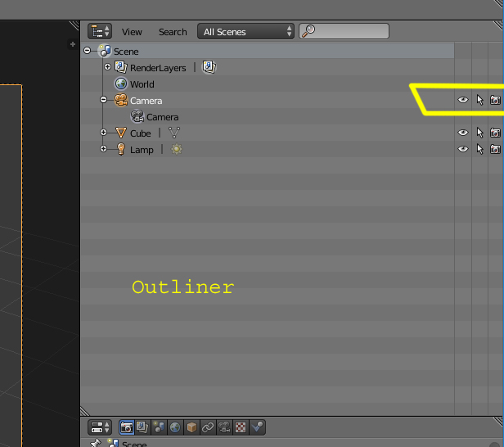The width and height of the screenshot is (504, 447).
Task: Select the Camera object row label
Action: click(x=146, y=101)
